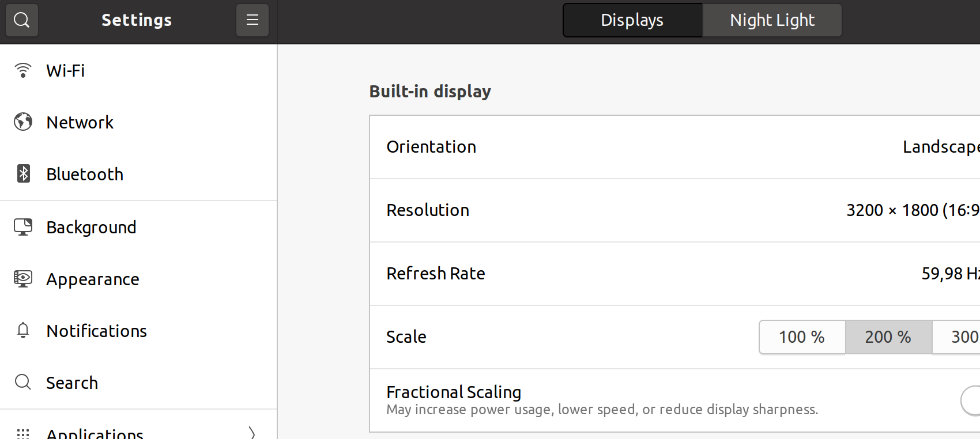Set scale to 100 %

802,337
